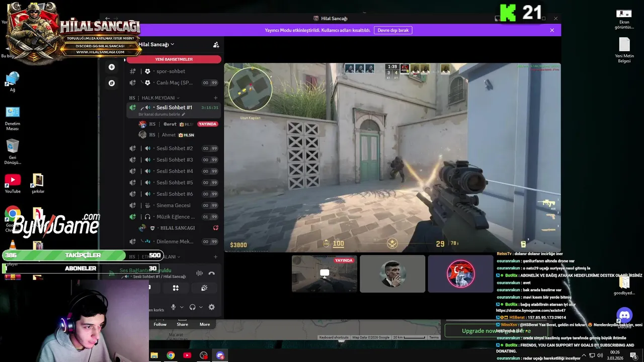Open Discord icon in the taskbar
The image size is (644, 362).
pos(220,355)
